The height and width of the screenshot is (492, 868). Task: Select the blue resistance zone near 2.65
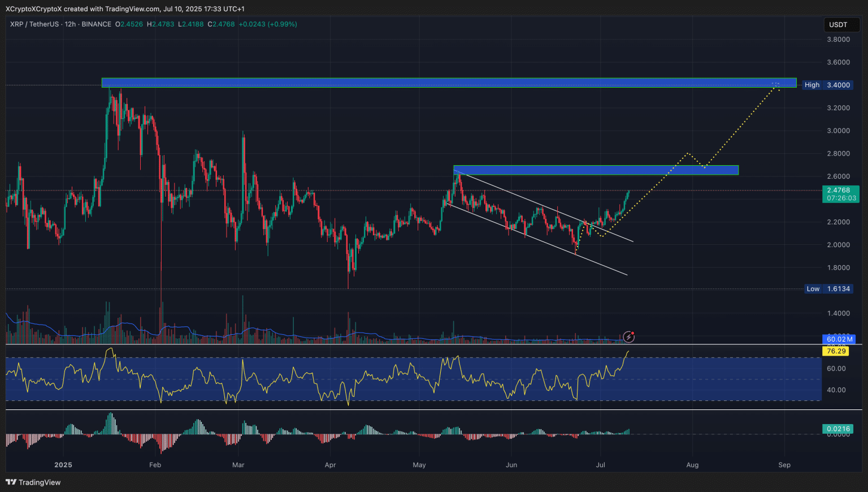[596, 170]
